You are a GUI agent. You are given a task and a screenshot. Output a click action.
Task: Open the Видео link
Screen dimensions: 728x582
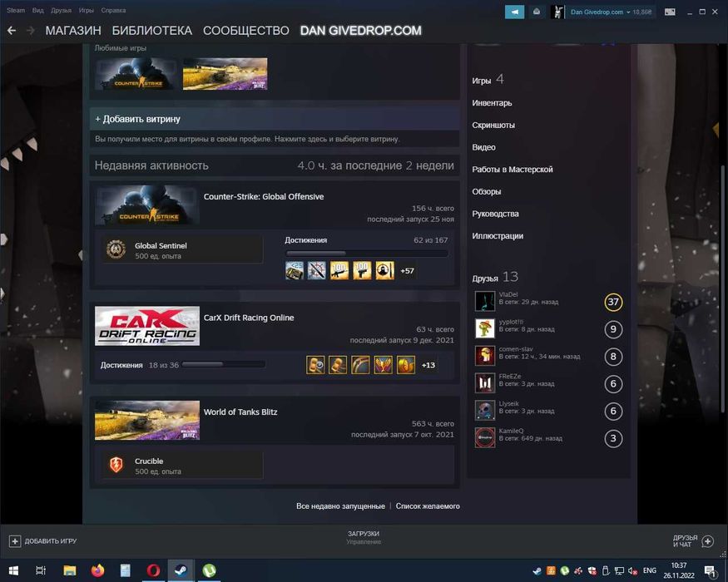[x=483, y=147]
